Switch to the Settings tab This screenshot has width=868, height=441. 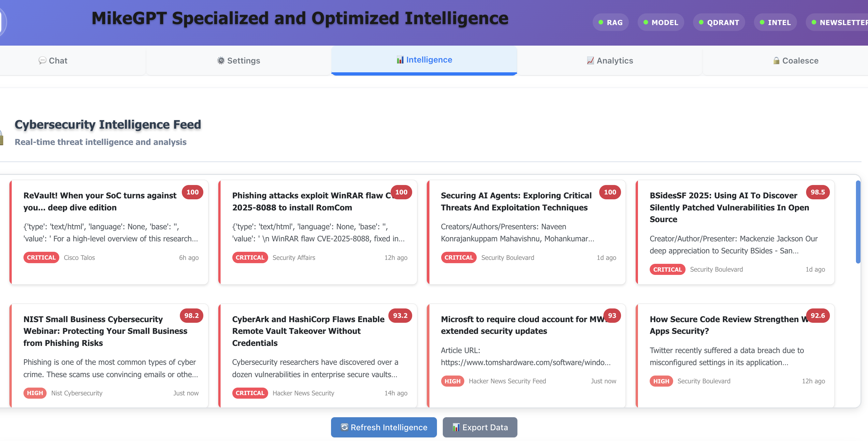239,61
